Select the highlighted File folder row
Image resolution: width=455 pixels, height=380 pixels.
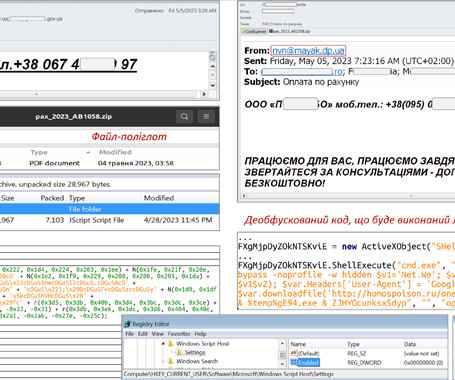tap(109, 209)
